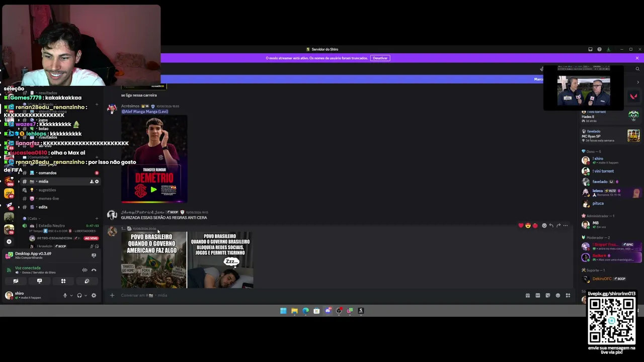Mute the microphone
This screenshot has height=362, width=644.
point(65,296)
